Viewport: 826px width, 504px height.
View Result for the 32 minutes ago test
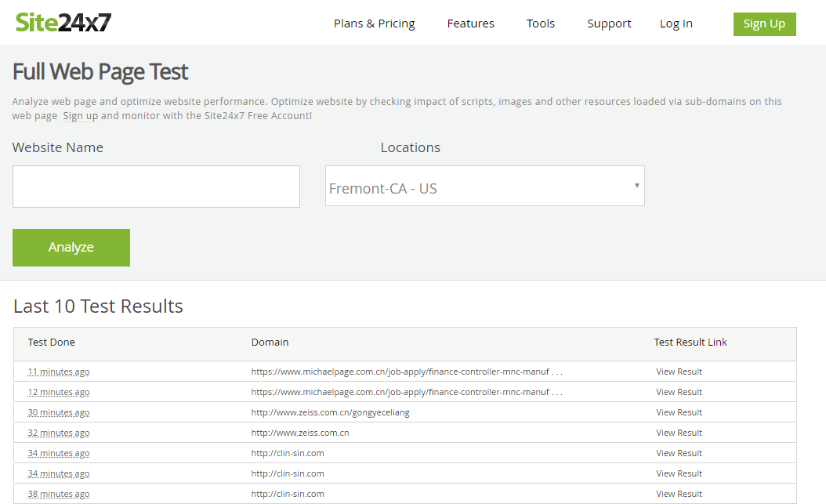[x=679, y=433]
